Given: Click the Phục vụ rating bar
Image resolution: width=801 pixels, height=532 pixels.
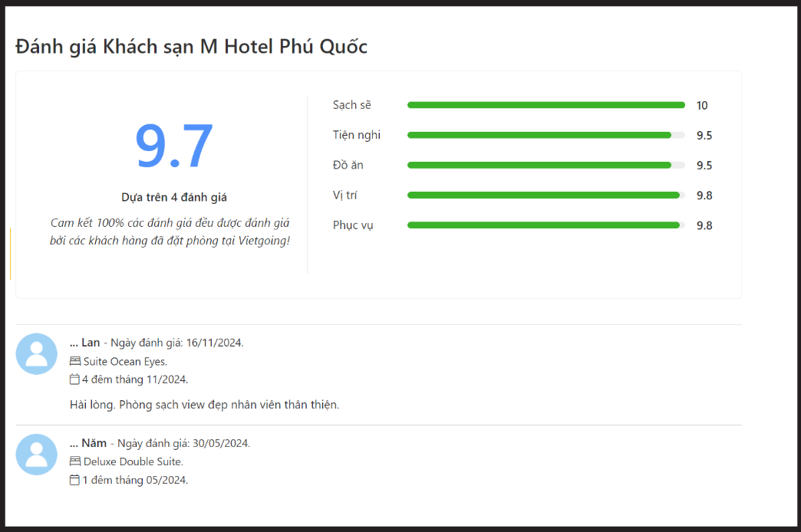Looking at the screenshot, I should [546, 225].
